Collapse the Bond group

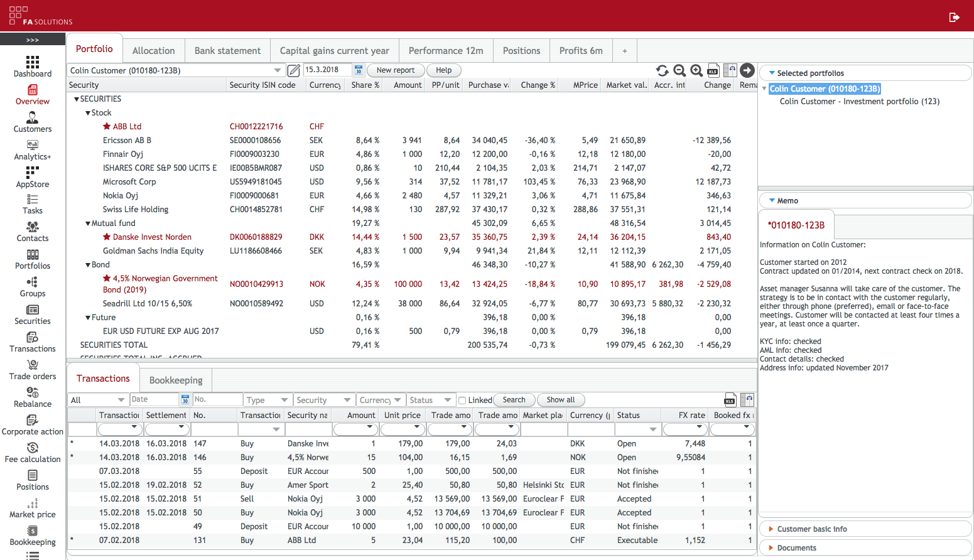tap(88, 265)
